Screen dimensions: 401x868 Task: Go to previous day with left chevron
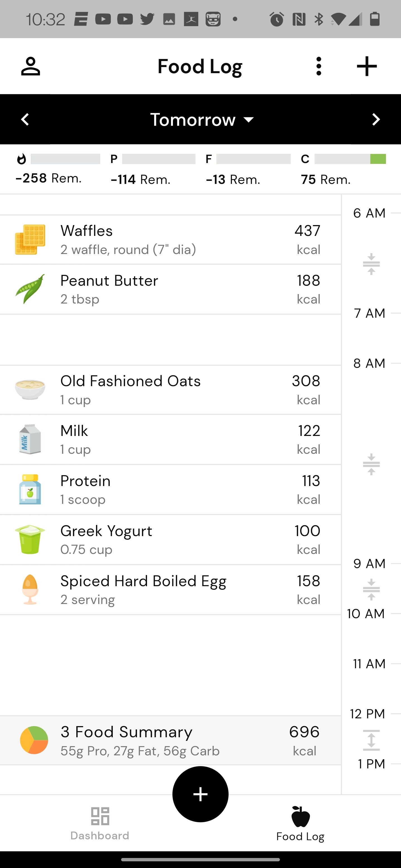point(25,120)
